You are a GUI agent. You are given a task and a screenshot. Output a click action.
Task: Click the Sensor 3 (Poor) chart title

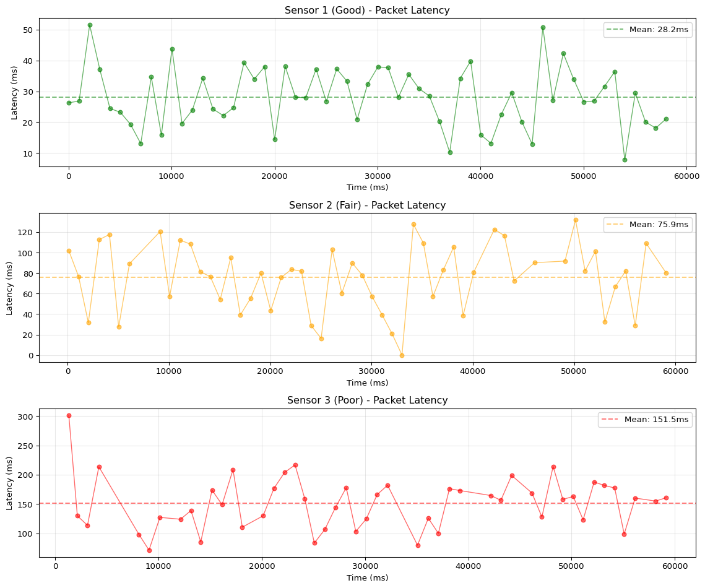(367, 400)
